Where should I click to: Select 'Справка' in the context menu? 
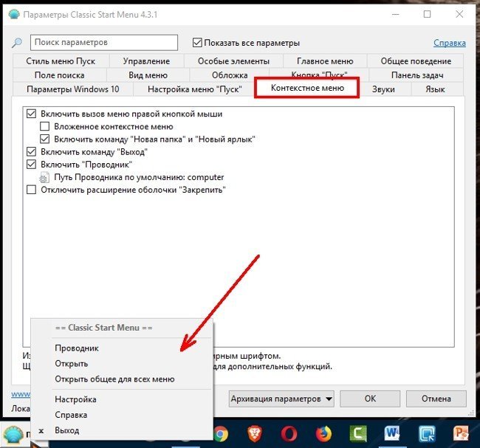122,415
